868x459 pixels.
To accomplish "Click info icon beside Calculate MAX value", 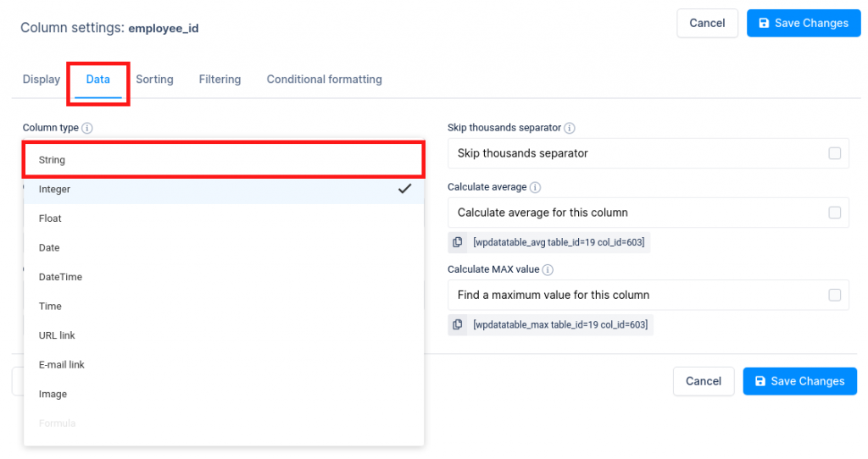I will (548, 269).
